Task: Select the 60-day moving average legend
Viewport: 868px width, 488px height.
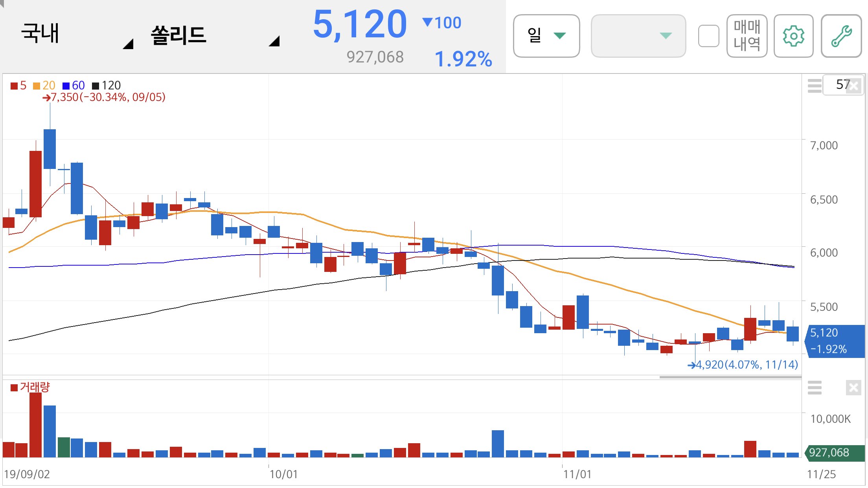Action: 74,85
